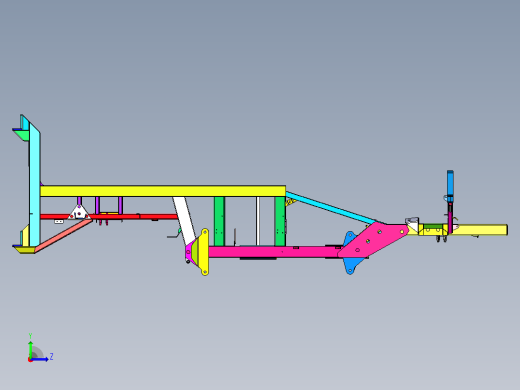Select the white triangular gusset plate
This screenshot has width=520, height=390.
pos(79,212)
